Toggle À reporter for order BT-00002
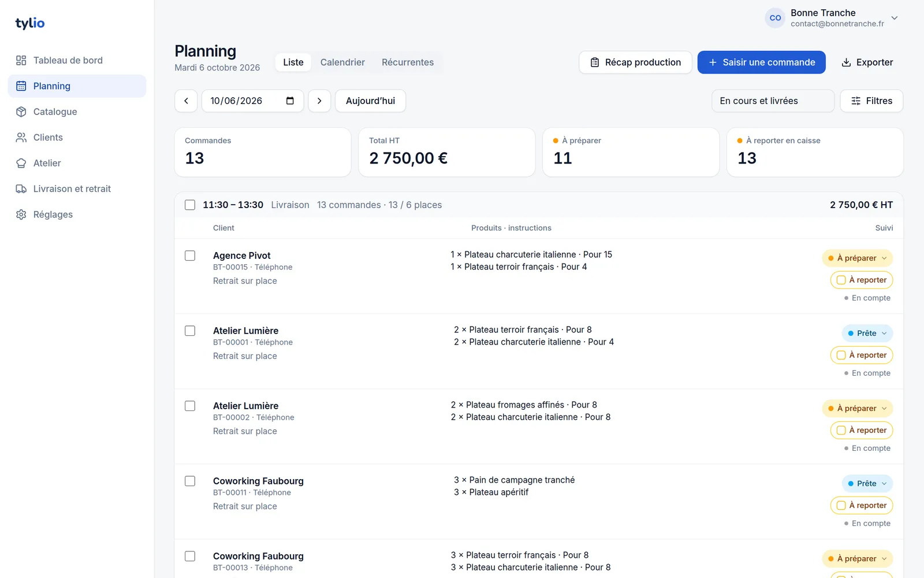 click(x=862, y=430)
